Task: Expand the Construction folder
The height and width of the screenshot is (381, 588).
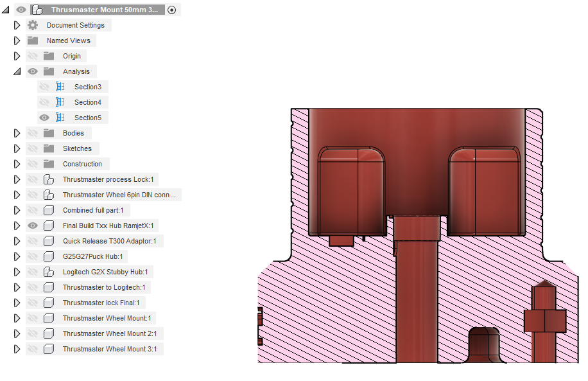Action: (x=17, y=164)
